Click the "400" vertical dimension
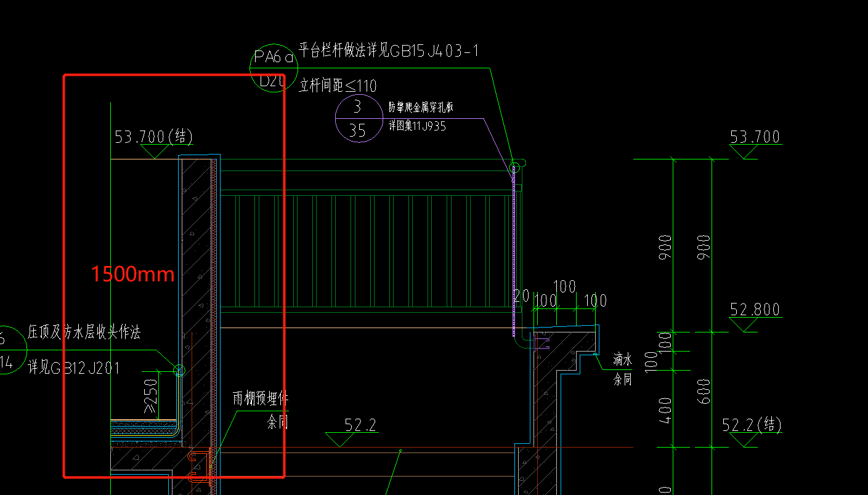868x495 pixels. 665,411
